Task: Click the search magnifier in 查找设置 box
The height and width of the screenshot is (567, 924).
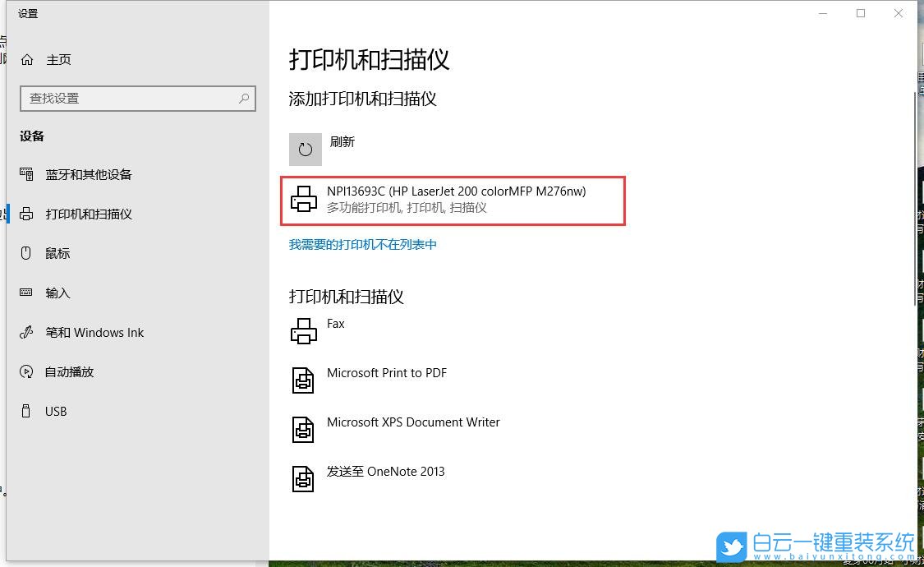Action: click(241, 98)
